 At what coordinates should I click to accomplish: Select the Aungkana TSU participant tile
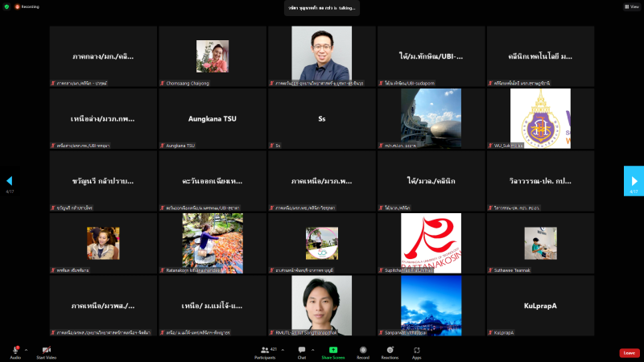[x=213, y=118]
